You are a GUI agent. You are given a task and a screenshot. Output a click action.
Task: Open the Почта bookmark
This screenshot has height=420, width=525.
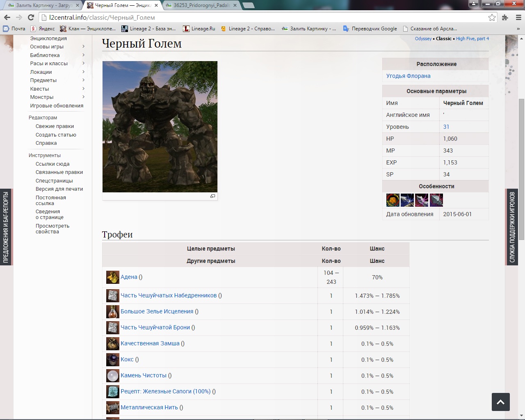14,29
